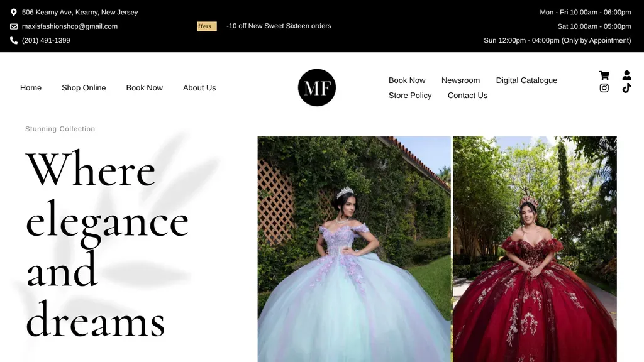
Task: Open the shopping cart icon
Action: pos(604,75)
